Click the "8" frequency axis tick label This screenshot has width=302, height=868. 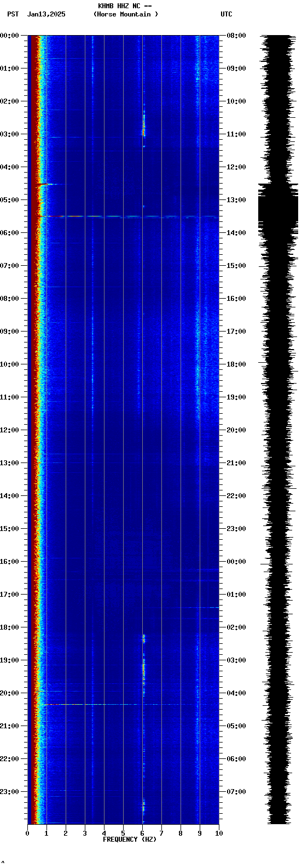[x=181, y=833]
